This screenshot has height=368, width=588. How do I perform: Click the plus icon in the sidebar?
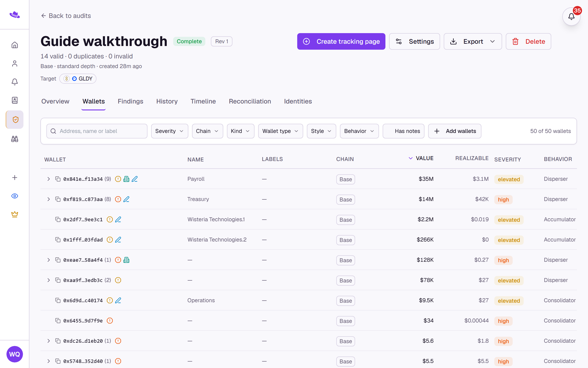pos(14,178)
